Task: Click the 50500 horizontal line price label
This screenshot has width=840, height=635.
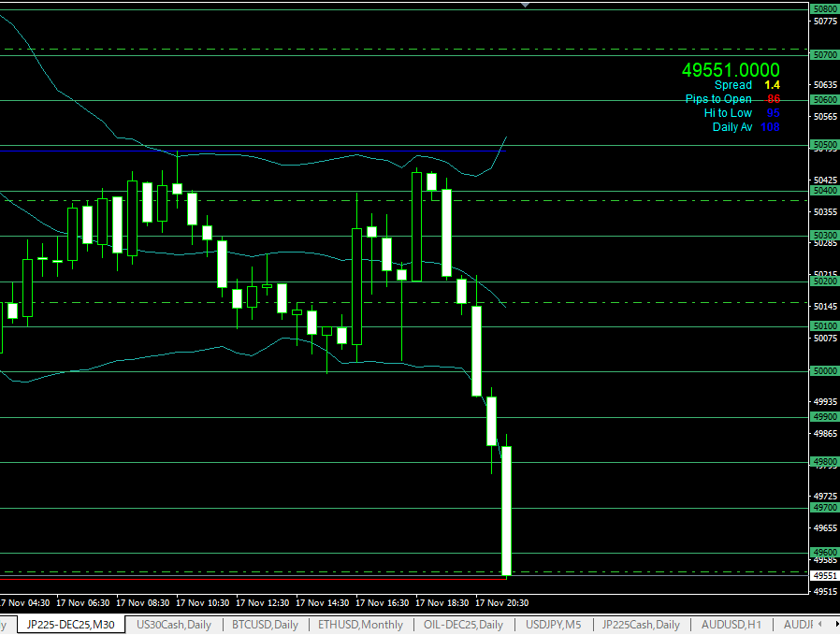Action: (824, 145)
